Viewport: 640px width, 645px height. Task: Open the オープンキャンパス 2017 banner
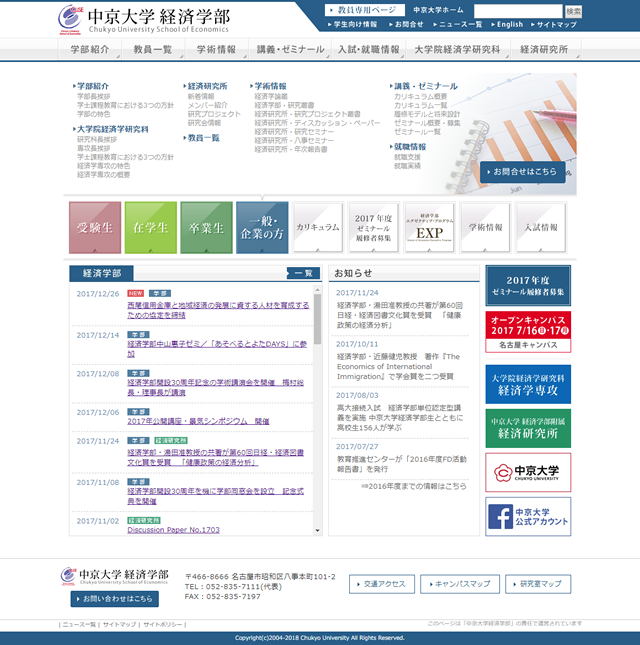pos(528,332)
